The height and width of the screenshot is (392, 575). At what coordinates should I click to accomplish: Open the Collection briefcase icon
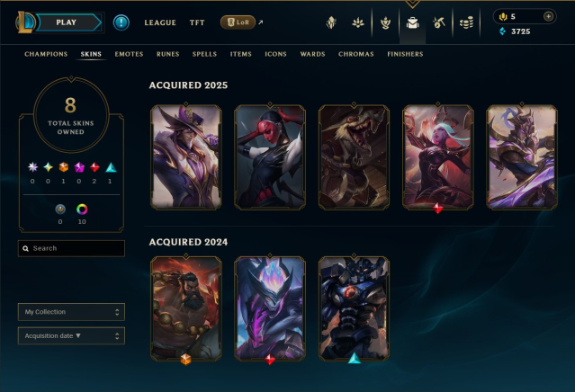412,23
